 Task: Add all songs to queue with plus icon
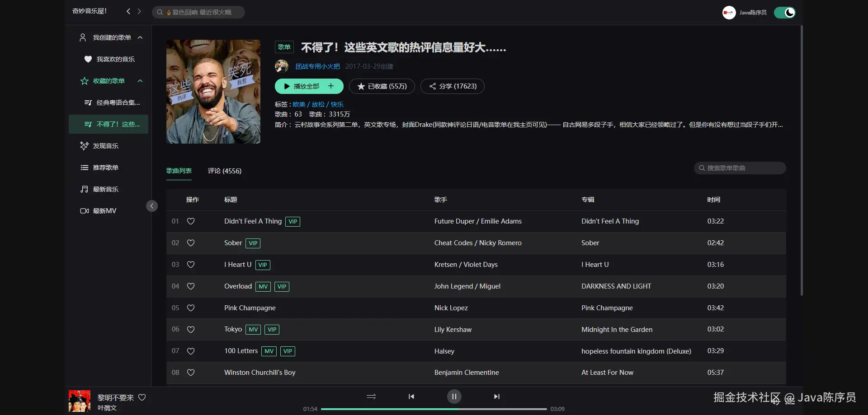click(331, 86)
